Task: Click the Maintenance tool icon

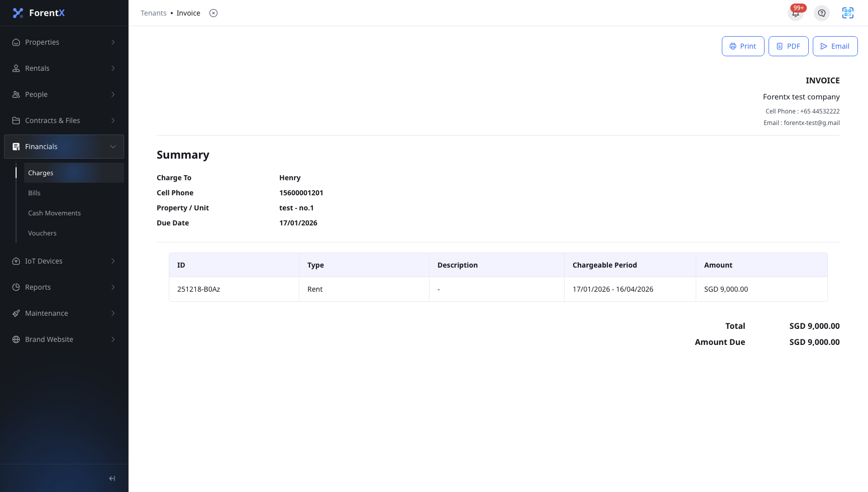Action: pos(16,313)
